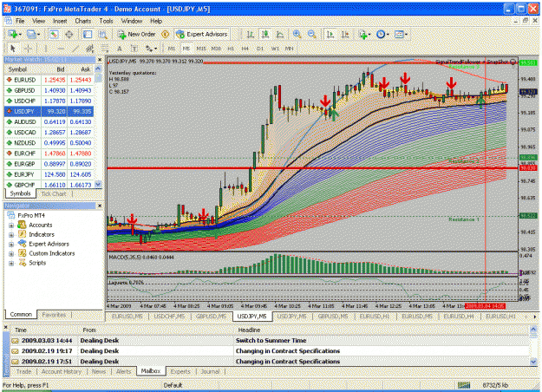Viewport: 542px width, 392px height.
Task: Switch to the Favorites tab in Navigator
Action: point(54,315)
